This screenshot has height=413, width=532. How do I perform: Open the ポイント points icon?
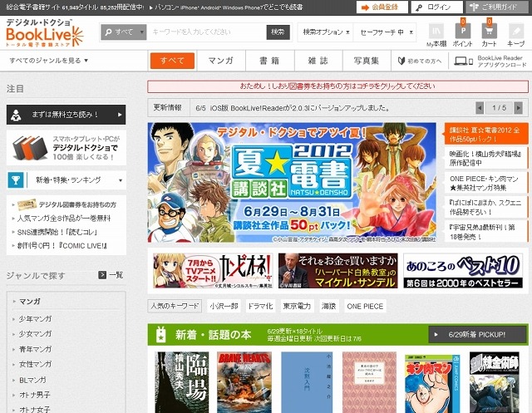point(463,32)
